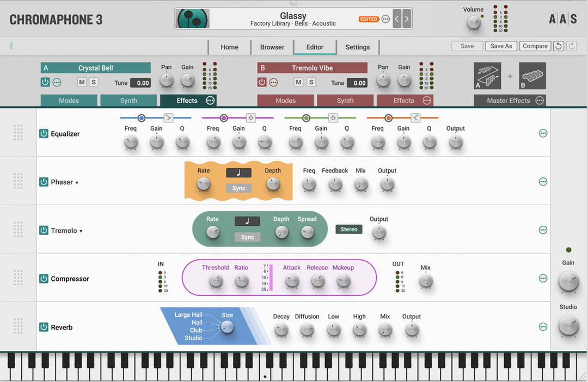The image size is (588, 382).
Task: Click the Reverb Size knob
Action: tap(227, 327)
